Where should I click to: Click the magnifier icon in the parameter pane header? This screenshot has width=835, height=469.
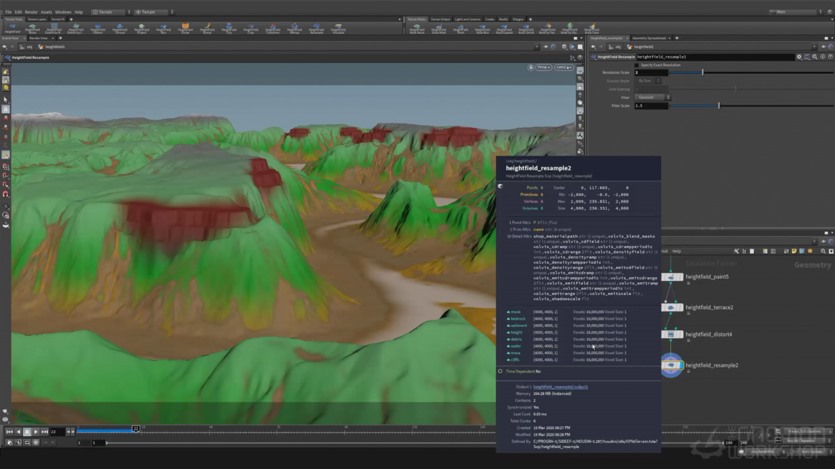815,57
